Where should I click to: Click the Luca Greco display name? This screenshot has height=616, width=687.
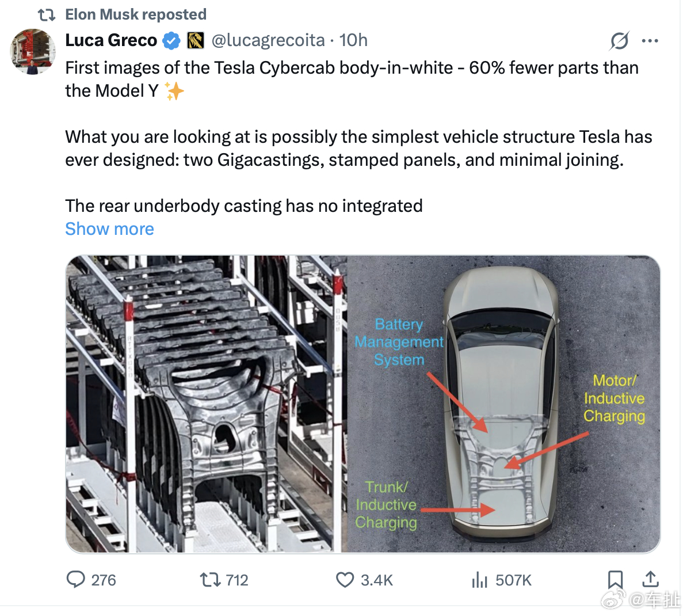111,40
